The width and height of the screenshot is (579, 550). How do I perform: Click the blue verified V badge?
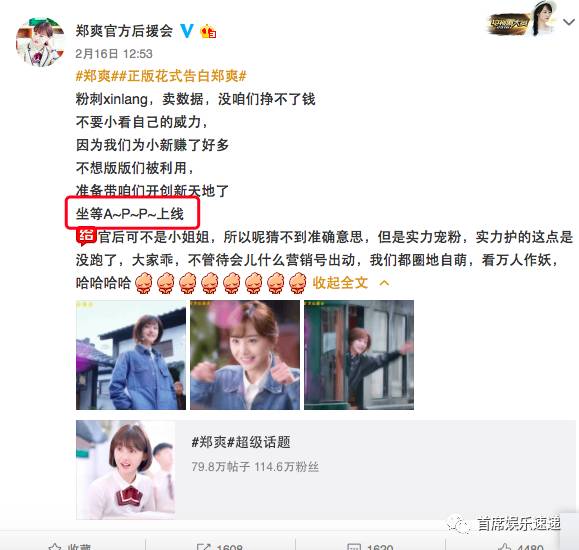point(187,31)
